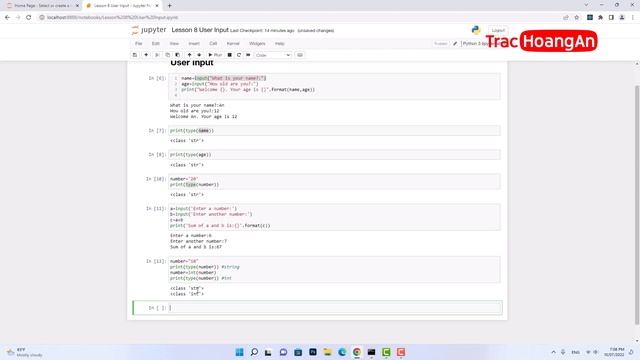Restart kernel and rerun the notebook
The height and width of the screenshot is (360, 640).
(x=248, y=55)
